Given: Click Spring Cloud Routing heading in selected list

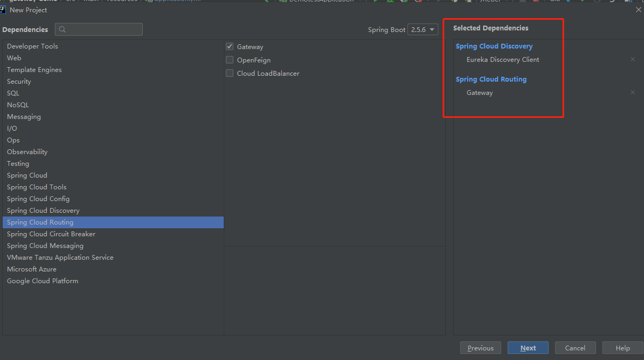Looking at the screenshot, I should point(491,79).
